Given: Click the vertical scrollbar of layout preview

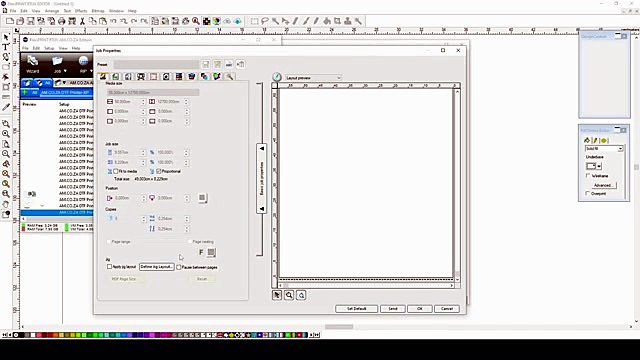Looking at the screenshot, I should click(x=457, y=186).
